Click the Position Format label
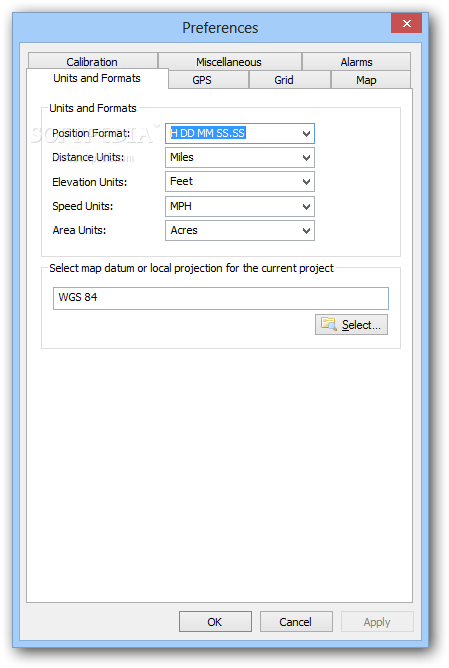The height and width of the screenshot is (668, 449). pyautogui.click(x=91, y=133)
